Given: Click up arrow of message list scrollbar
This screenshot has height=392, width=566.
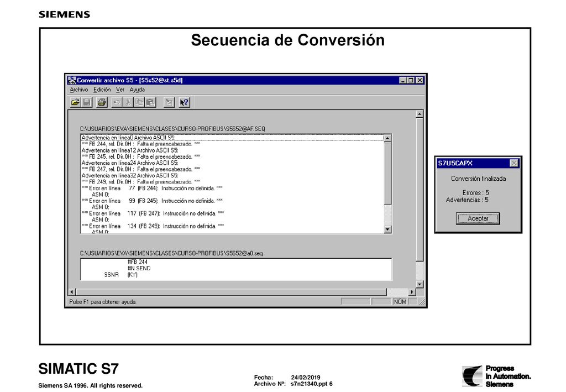Looking at the screenshot, I should click(x=387, y=138).
